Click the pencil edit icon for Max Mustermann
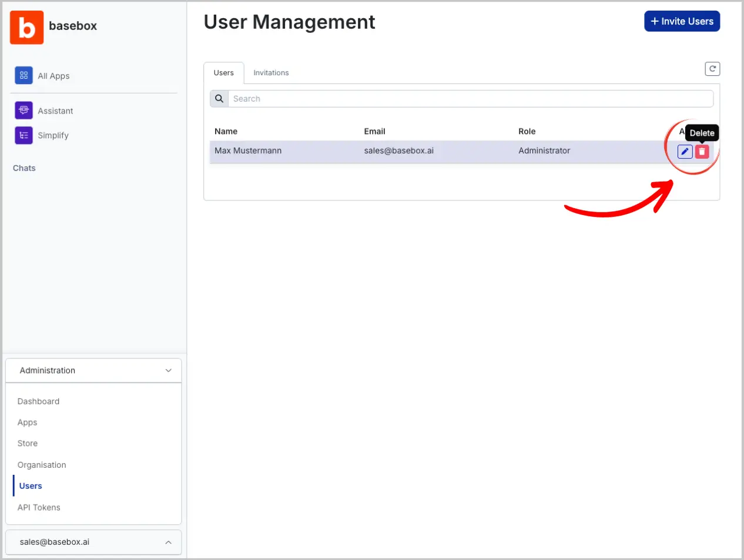Image resolution: width=744 pixels, height=560 pixels. pos(685,152)
